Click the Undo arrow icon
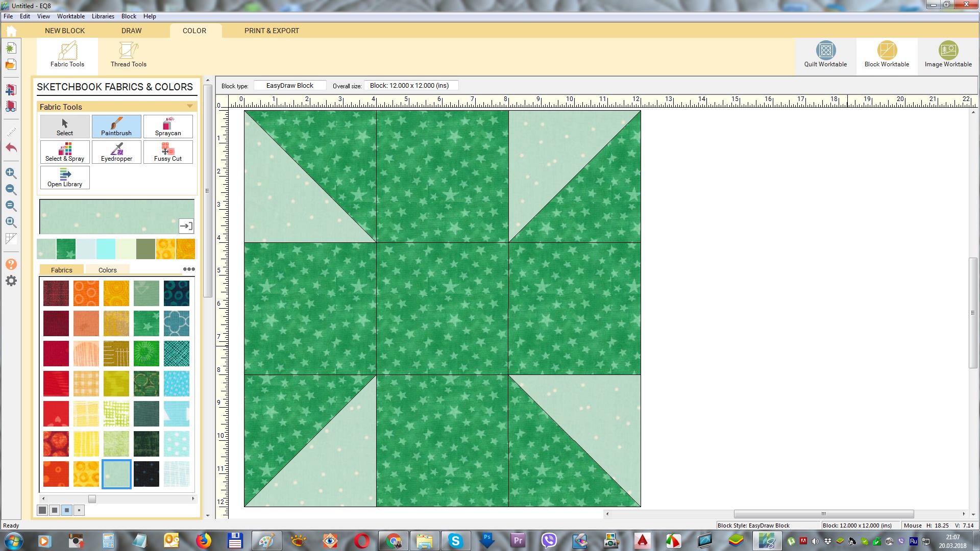The width and height of the screenshot is (980, 551). [x=11, y=148]
